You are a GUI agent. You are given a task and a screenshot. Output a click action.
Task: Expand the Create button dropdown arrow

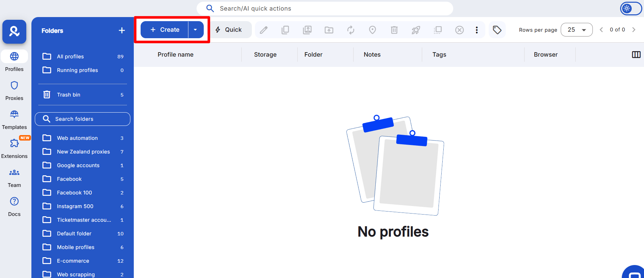(x=196, y=30)
